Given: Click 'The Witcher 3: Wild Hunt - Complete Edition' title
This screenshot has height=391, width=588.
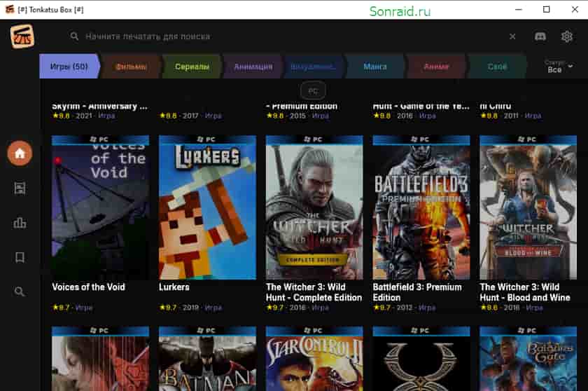Looking at the screenshot, I should coord(314,292).
